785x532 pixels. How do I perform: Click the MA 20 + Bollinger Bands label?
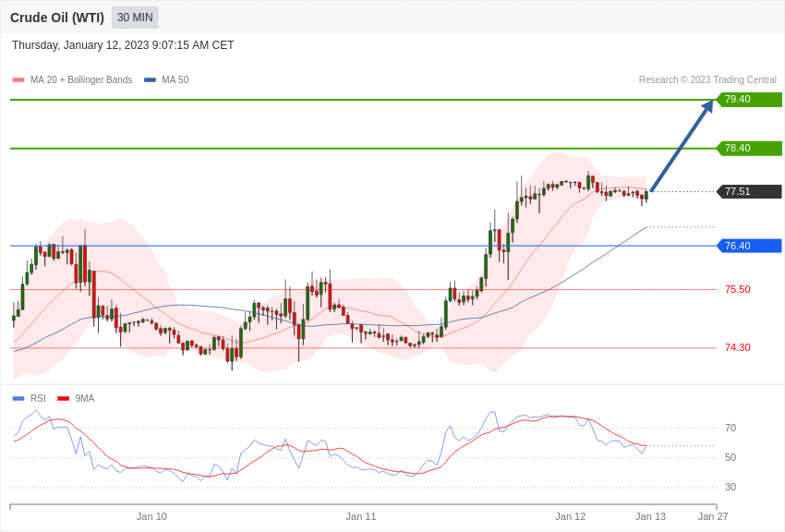[x=81, y=79]
